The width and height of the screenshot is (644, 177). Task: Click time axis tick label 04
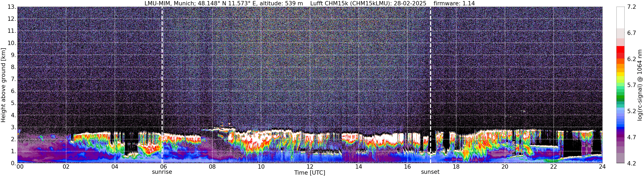pos(115,167)
